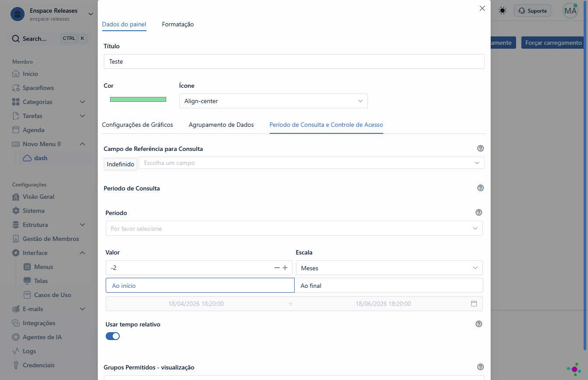Open the Escala Meses dropdown
Image resolution: width=588 pixels, height=380 pixels.
tap(389, 268)
